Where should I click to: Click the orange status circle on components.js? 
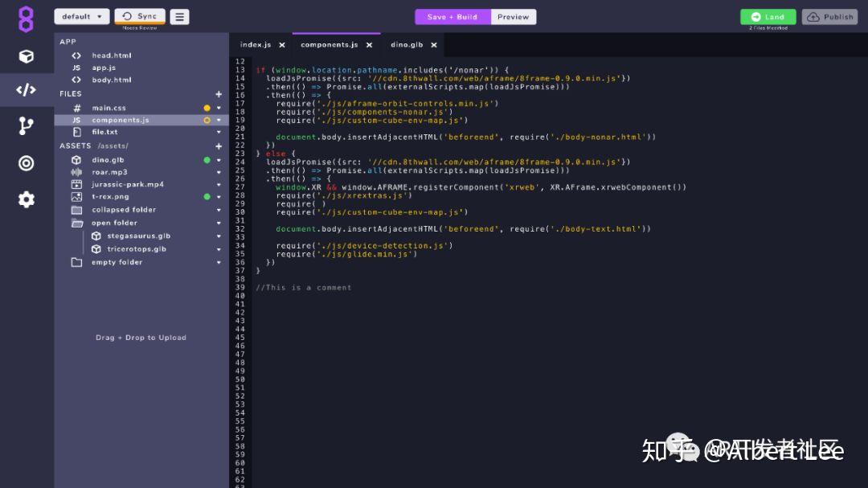click(207, 119)
